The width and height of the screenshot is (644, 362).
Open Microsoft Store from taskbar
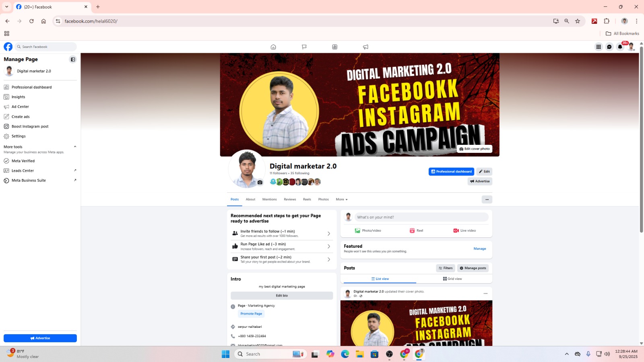374,354
